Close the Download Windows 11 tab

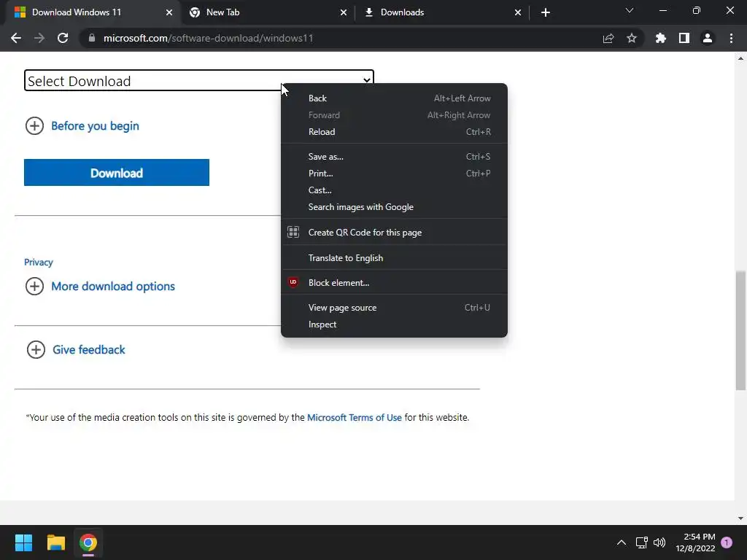click(x=169, y=12)
